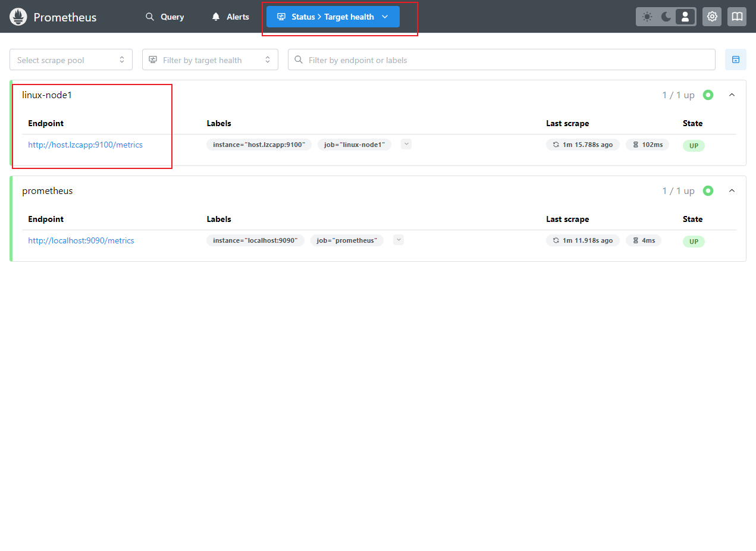The width and height of the screenshot is (756, 551).
Task: Click green health ring for prometheus pool
Action: pos(708,190)
